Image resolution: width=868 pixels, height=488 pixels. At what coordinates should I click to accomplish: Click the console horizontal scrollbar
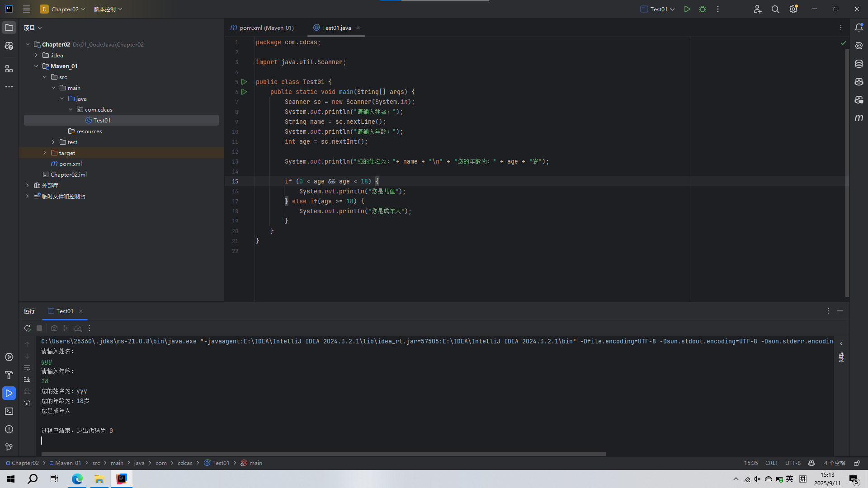(x=323, y=454)
